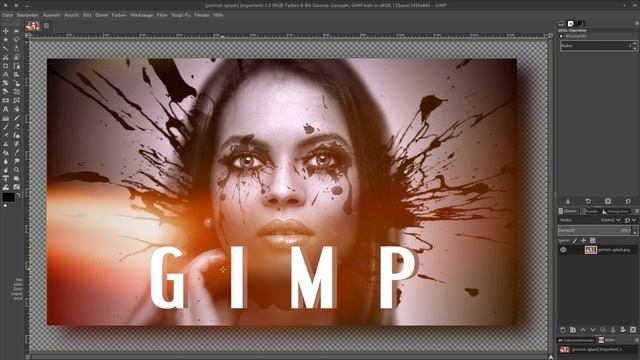Image resolution: width=640 pixels, height=360 pixels.
Task: Select the Free Select lasso tool
Action: pyautogui.click(x=16, y=40)
